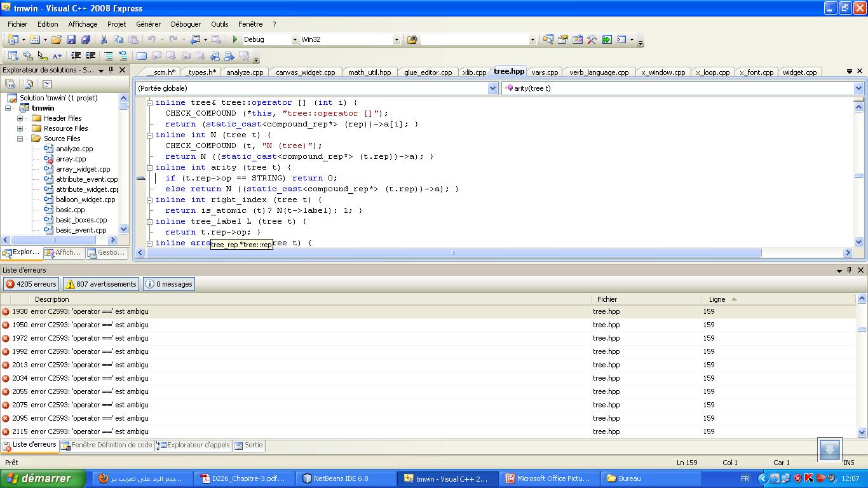Screen dimensions: 868x488
Task: Click the Cut scissors icon
Action: click(x=104, y=39)
